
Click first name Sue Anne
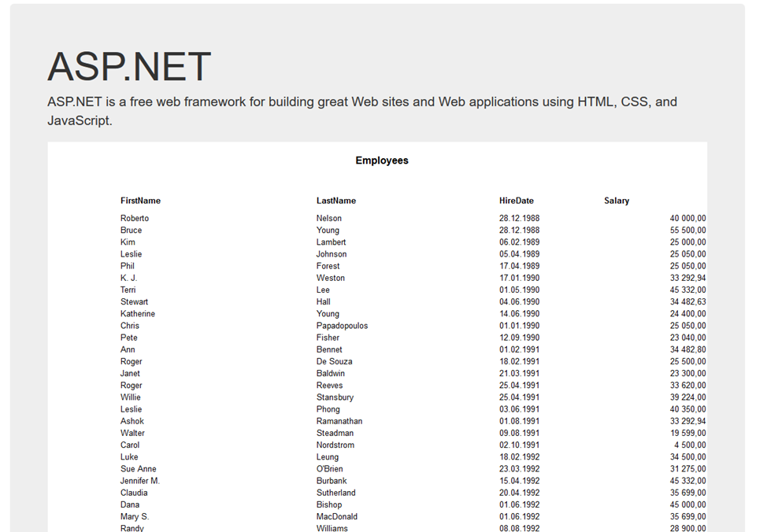(x=139, y=469)
